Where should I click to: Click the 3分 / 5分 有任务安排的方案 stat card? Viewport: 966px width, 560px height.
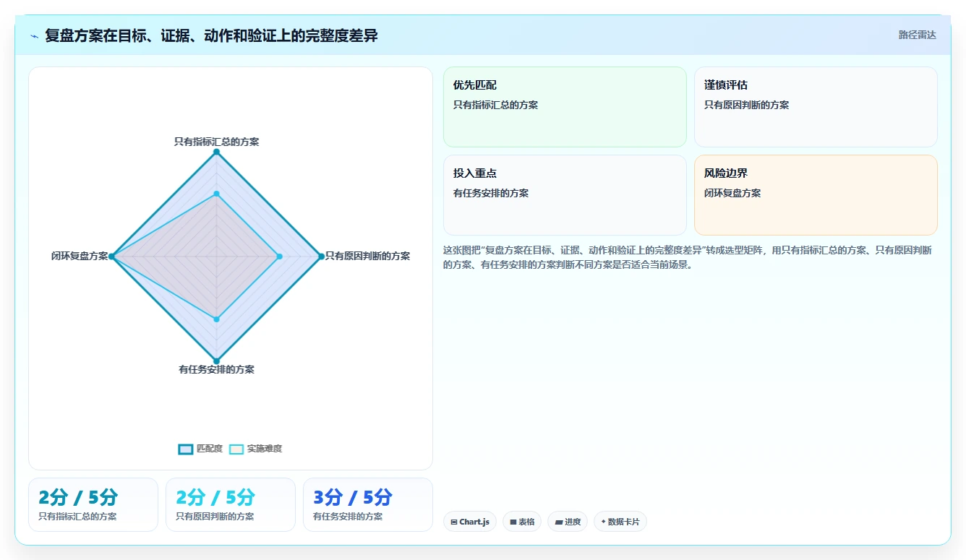pyautogui.click(x=368, y=504)
